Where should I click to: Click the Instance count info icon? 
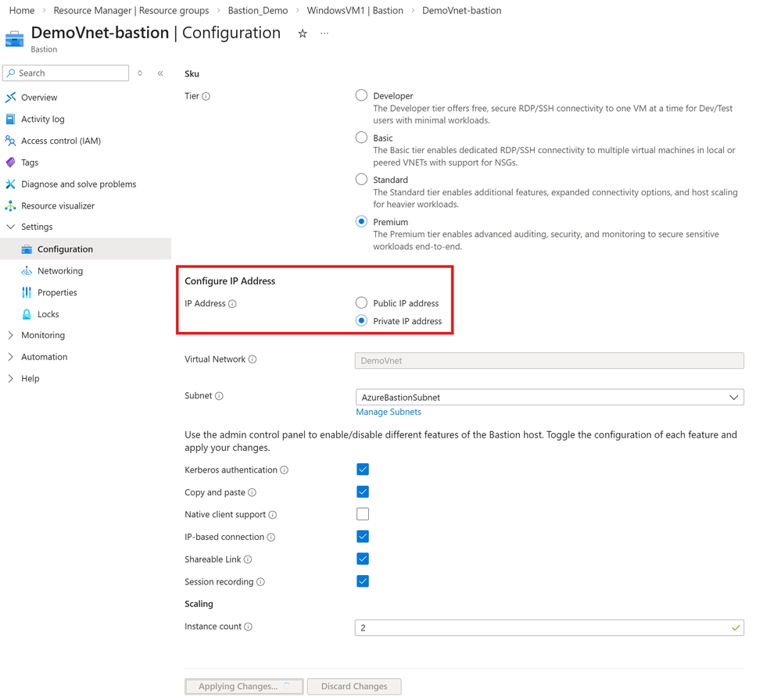pyautogui.click(x=248, y=627)
